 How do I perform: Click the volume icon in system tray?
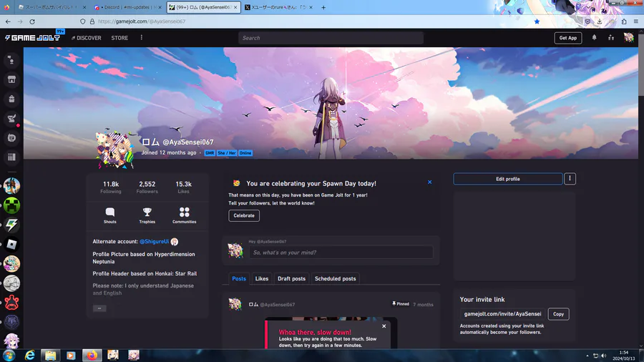[603, 356]
